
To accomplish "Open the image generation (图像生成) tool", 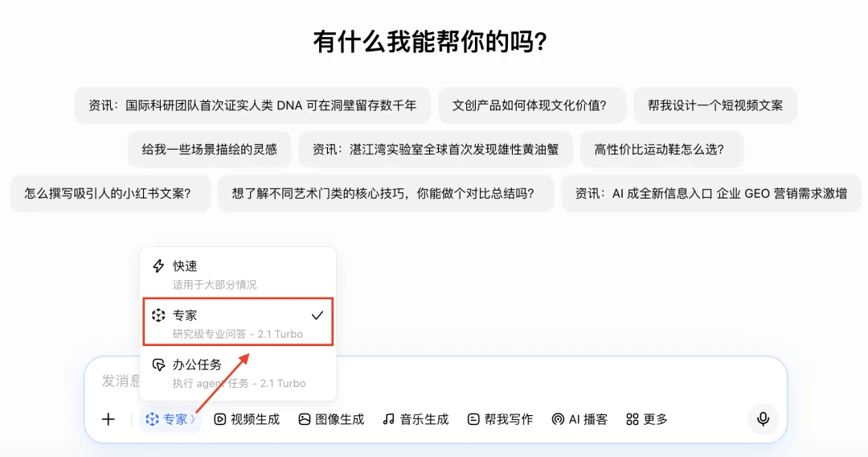I will [332, 419].
